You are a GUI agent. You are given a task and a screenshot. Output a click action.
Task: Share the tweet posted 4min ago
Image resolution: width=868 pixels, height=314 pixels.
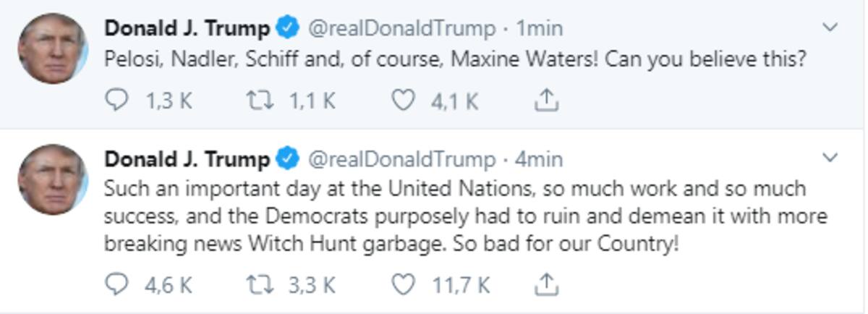point(546,284)
